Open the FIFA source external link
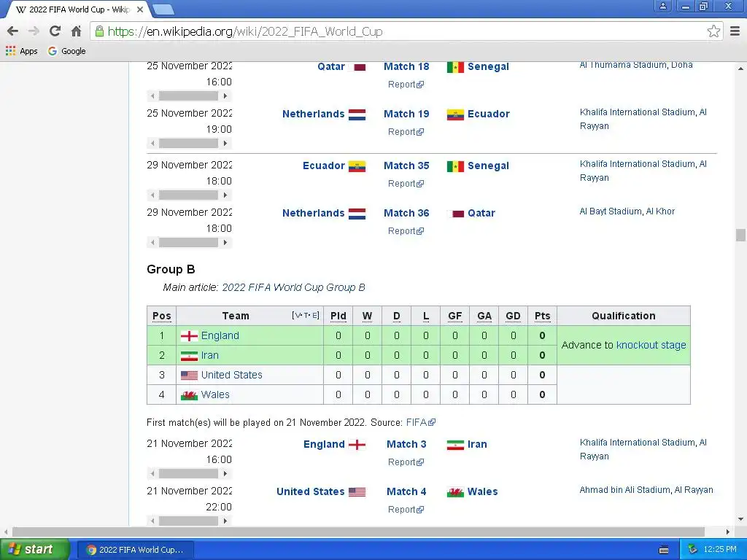The height and width of the screenshot is (560, 747). point(421,422)
